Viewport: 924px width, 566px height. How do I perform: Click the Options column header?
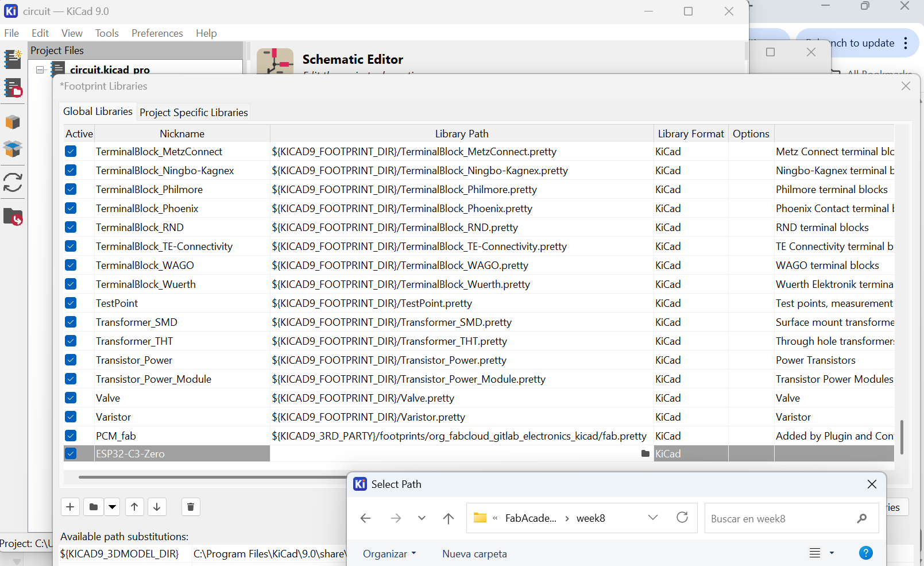(x=751, y=134)
